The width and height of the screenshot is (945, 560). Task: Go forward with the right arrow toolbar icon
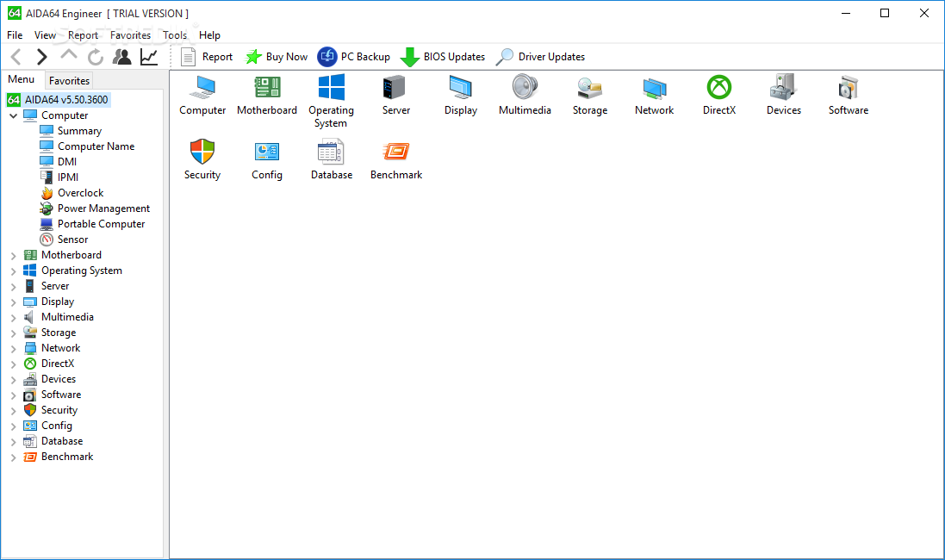pos(41,57)
